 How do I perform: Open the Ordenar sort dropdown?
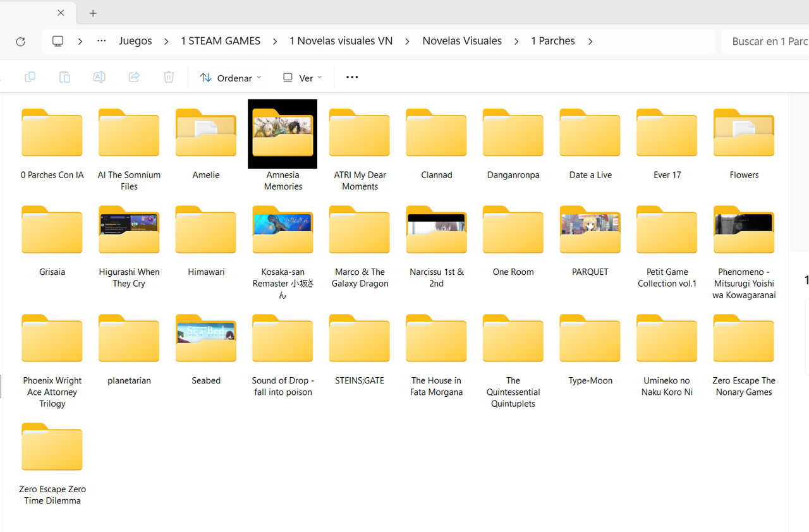[x=230, y=78]
